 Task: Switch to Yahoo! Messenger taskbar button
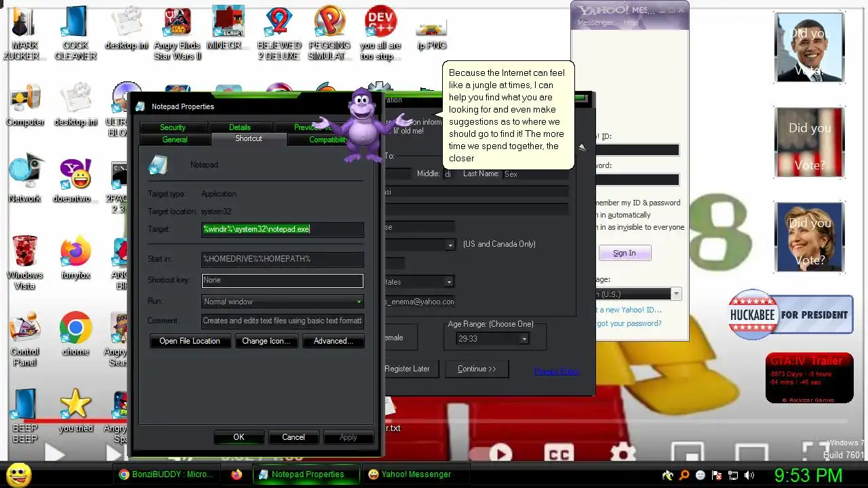click(x=416, y=474)
